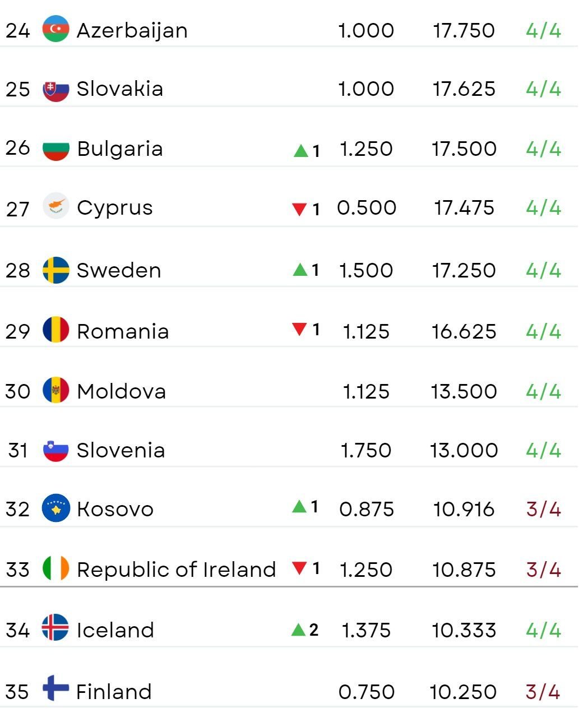Click Azerbaijan's 4/4 clubs indicator
The image size is (588, 717).
(x=544, y=30)
